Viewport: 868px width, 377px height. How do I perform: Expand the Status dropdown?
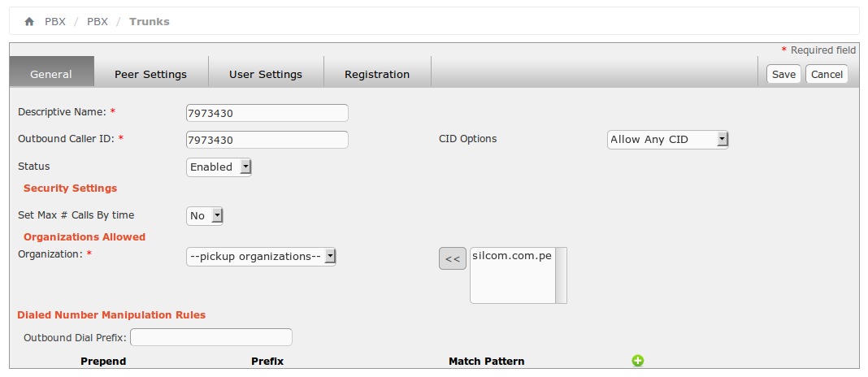tap(219, 167)
